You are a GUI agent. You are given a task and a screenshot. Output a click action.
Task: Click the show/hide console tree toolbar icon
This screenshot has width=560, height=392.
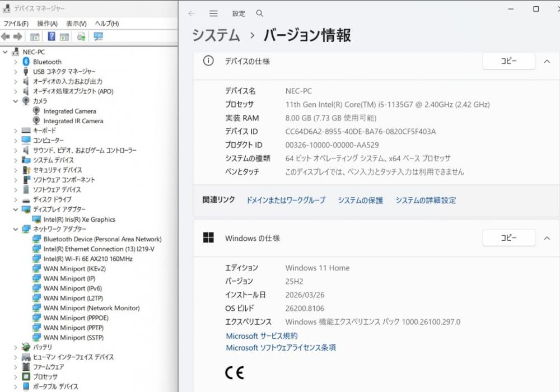35,36
